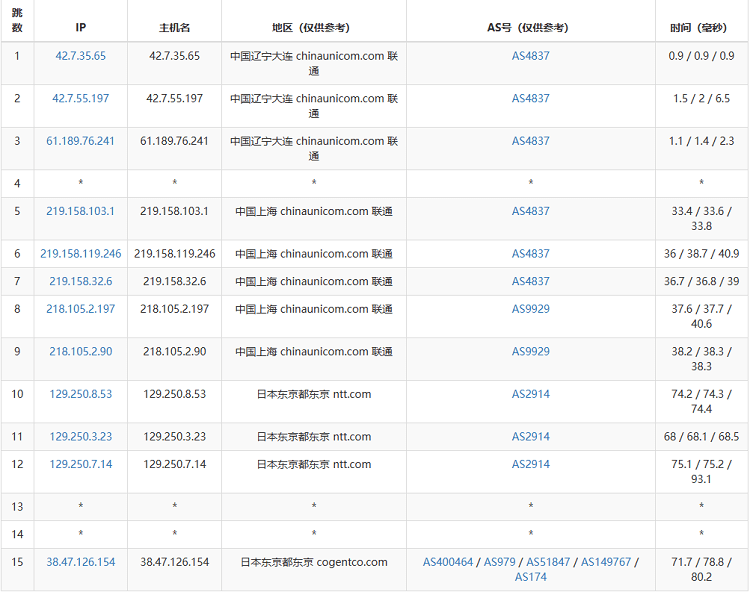Select hostname text 42.7.55.197
The height and width of the screenshot is (592, 750).
(x=175, y=99)
